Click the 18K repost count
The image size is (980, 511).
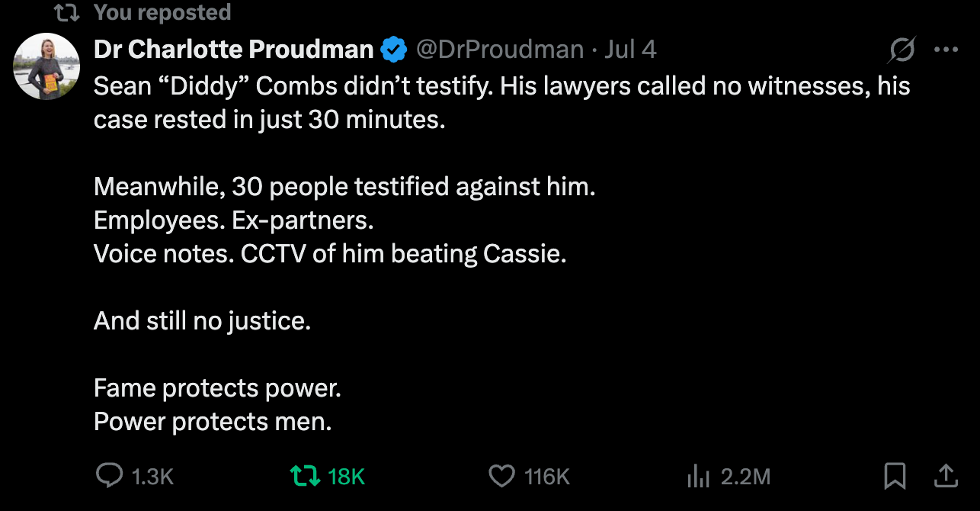point(347,477)
